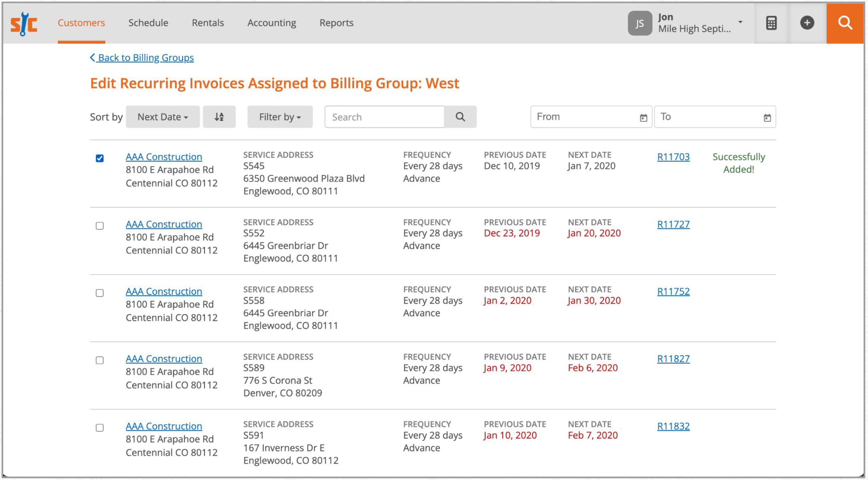The image size is (868, 480).
Task: Open recurring invoice R11727
Action: coord(673,224)
